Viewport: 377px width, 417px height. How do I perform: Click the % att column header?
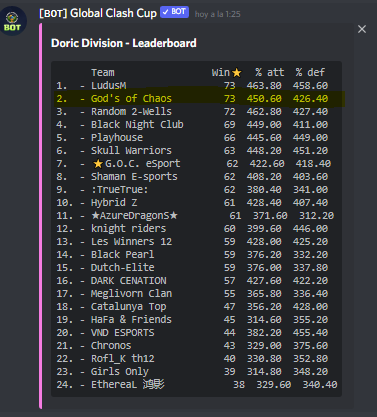[x=270, y=72]
